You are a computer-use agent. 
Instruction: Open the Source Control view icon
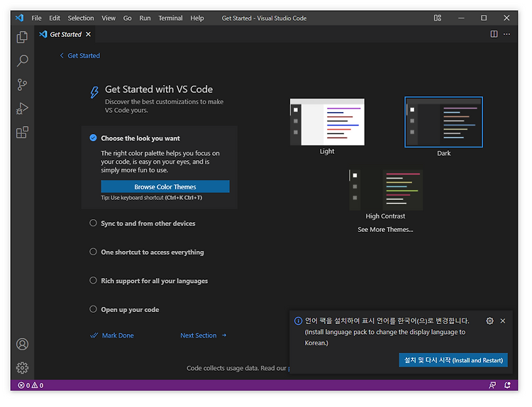[x=23, y=84]
